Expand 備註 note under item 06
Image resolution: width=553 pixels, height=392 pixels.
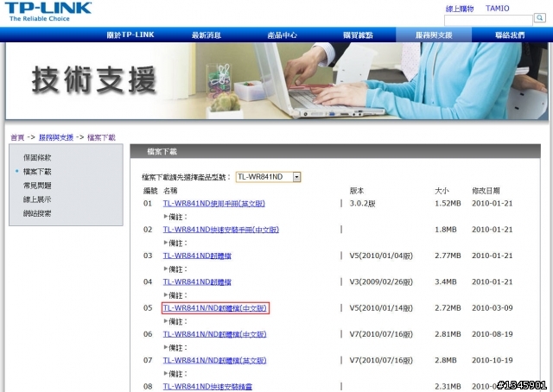(175, 348)
